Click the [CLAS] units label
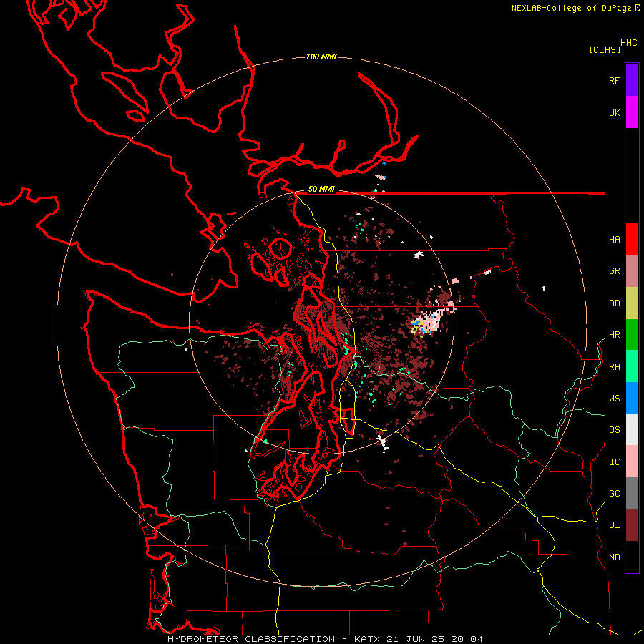The image size is (644, 644). click(605, 49)
